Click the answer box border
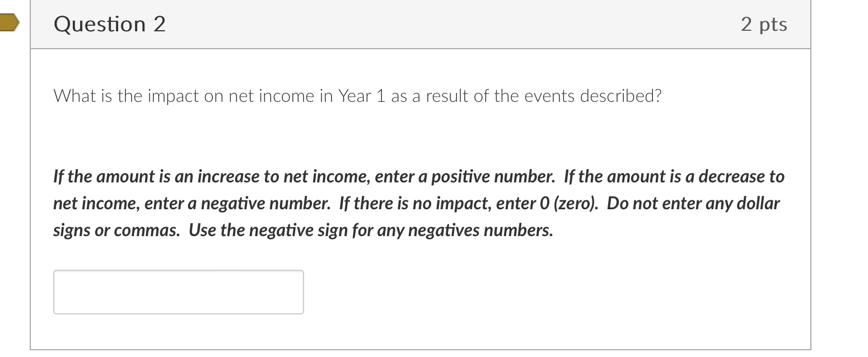Screen dimensions: 868x357 (178, 271)
